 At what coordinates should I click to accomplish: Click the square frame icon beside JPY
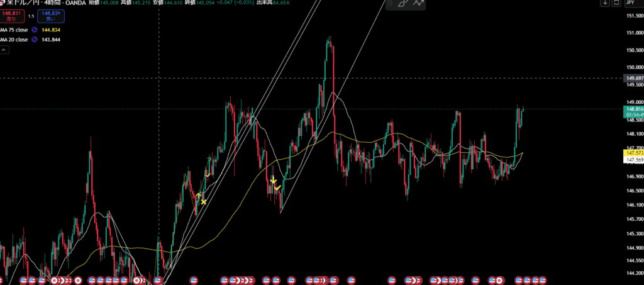(616, 4)
